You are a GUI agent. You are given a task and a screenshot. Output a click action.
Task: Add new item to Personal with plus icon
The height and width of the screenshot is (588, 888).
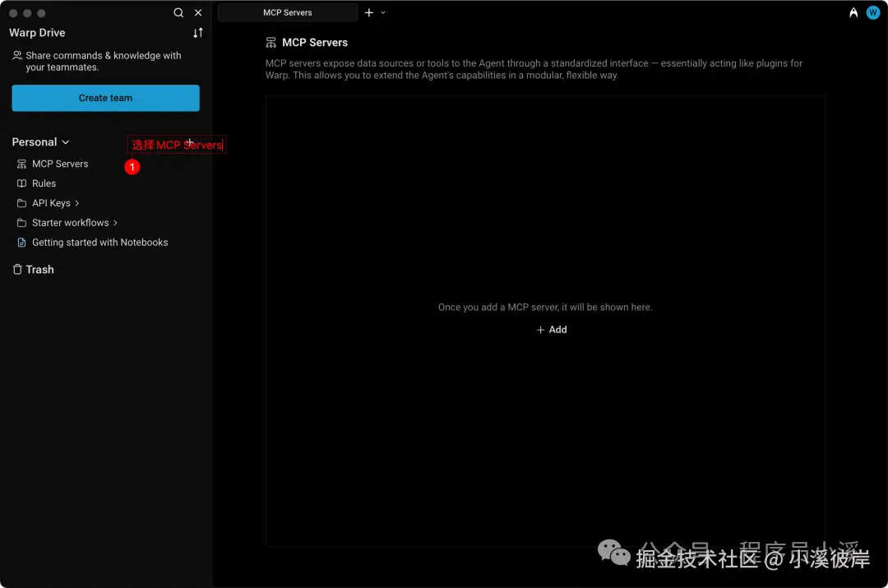[x=190, y=142]
